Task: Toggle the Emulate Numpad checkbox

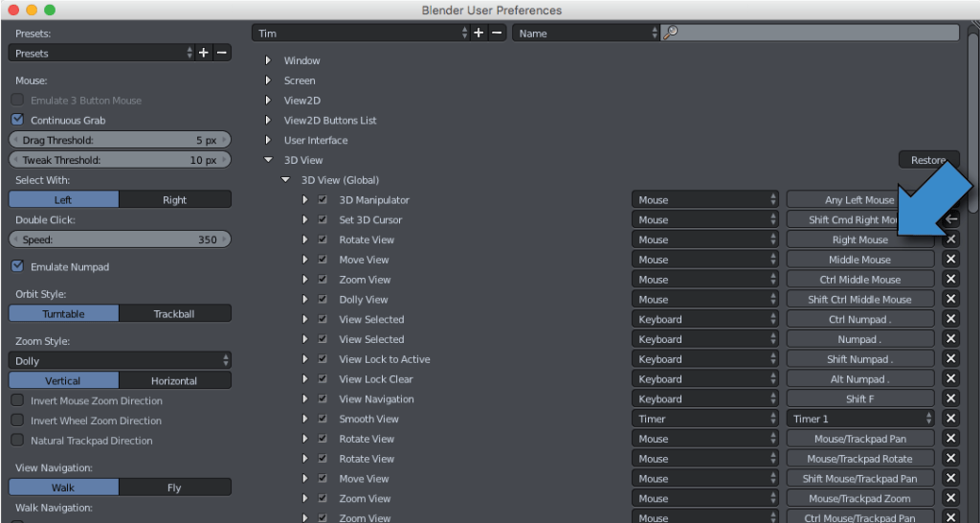Action: pyautogui.click(x=17, y=266)
